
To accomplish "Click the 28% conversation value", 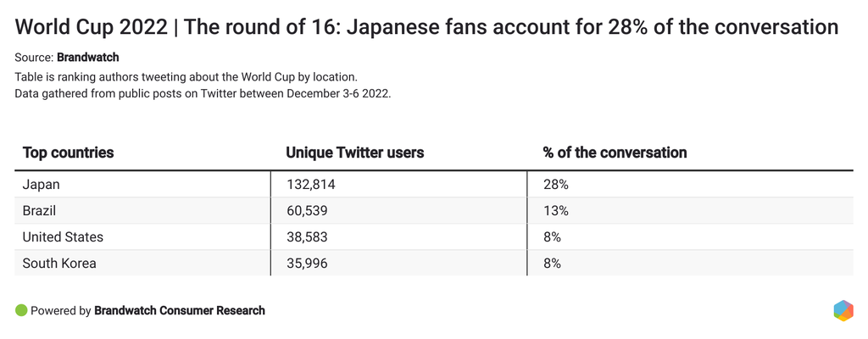I will coord(555,184).
